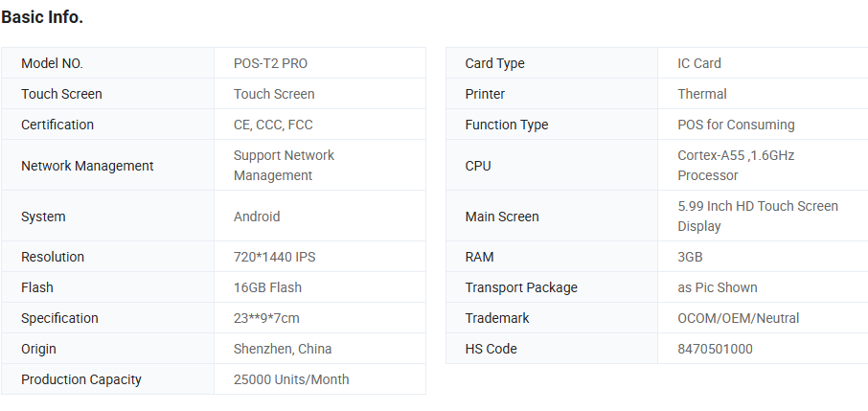The height and width of the screenshot is (411, 868).
Task: Click the Basic Info. heading
Action: 42,17
